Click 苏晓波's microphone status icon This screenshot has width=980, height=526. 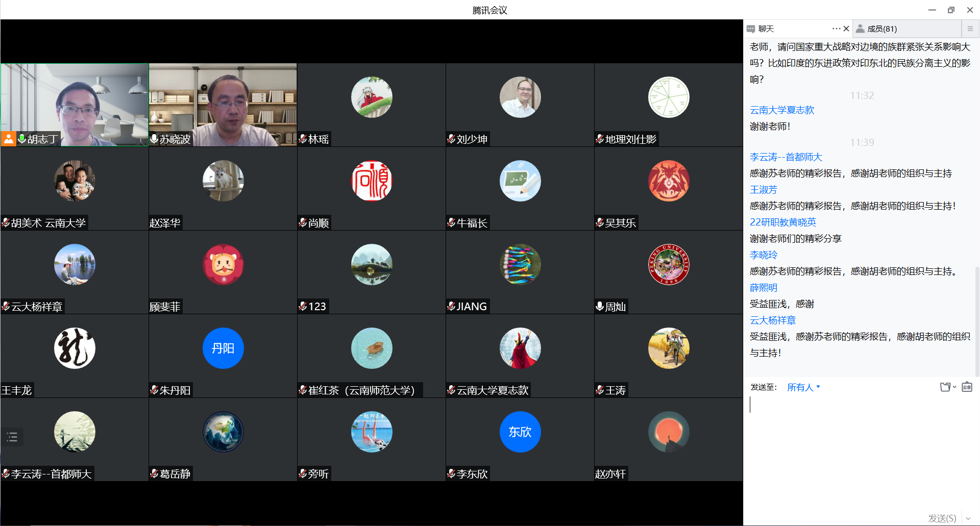(154, 139)
